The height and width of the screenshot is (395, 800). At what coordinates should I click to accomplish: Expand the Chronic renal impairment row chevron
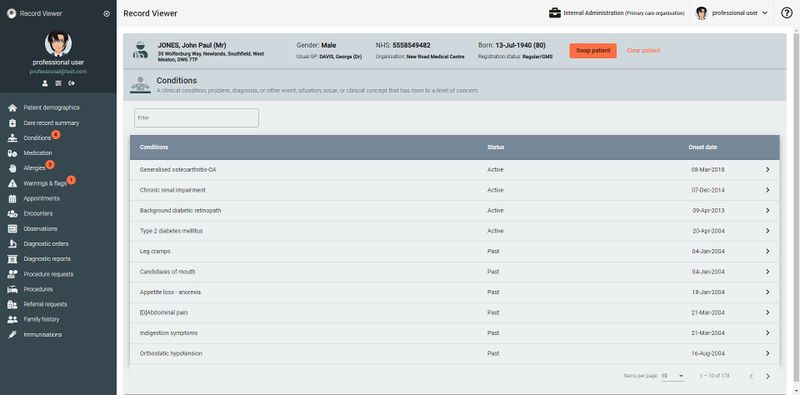[x=767, y=190]
